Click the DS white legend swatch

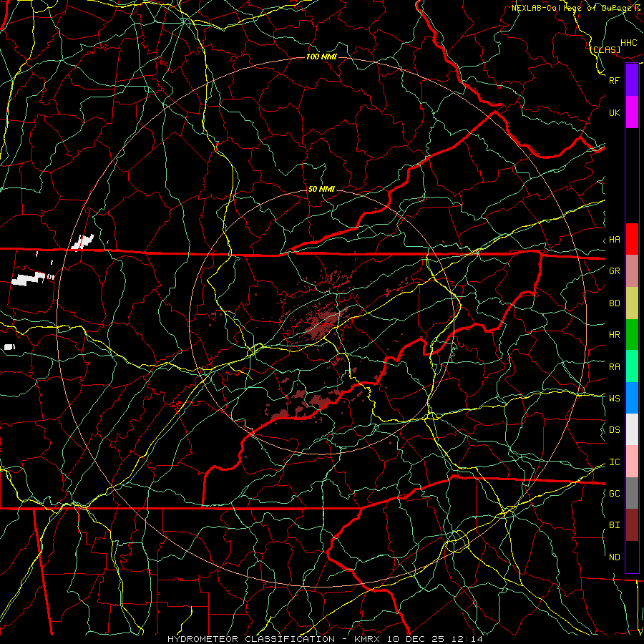(632, 429)
